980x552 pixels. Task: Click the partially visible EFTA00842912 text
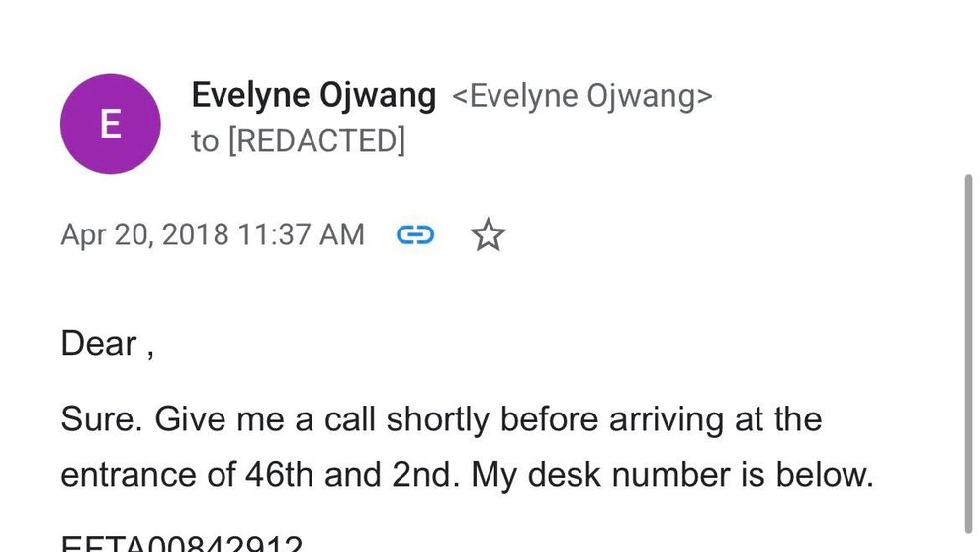pyautogui.click(x=182, y=543)
